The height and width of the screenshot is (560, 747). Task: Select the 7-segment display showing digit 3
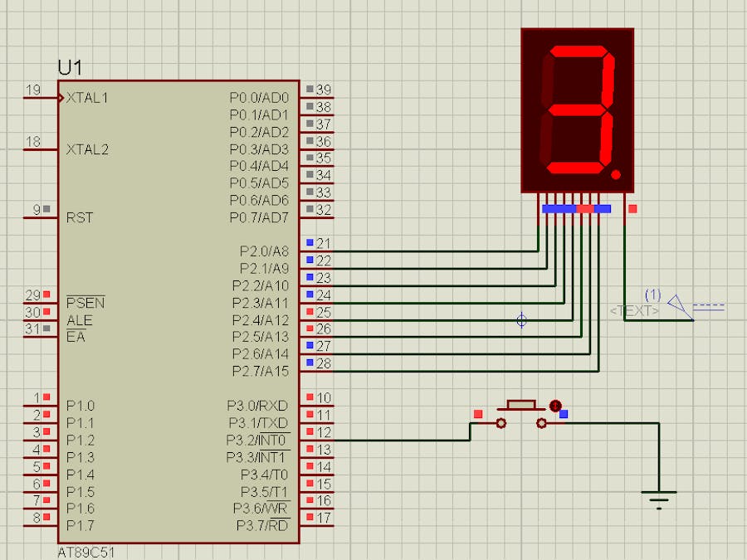pos(577,108)
